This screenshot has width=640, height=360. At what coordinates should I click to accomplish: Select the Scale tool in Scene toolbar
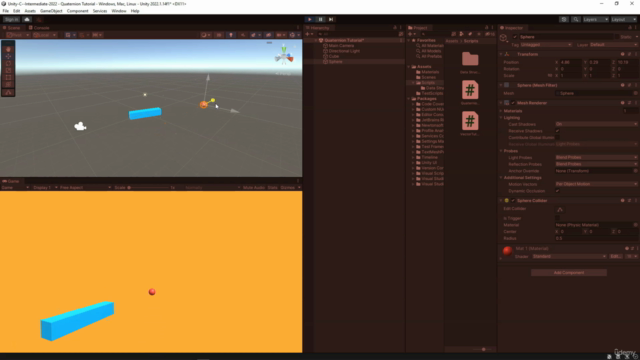(x=8, y=70)
